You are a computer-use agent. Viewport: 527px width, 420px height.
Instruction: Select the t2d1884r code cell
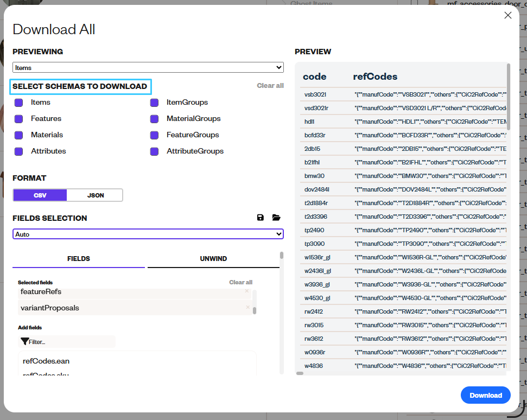(x=316, y=203)
